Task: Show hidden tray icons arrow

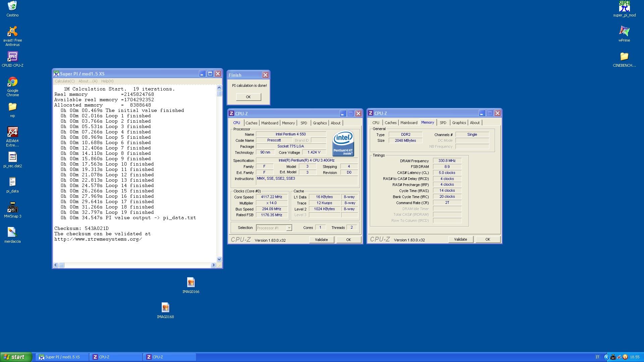Action: 606,357
